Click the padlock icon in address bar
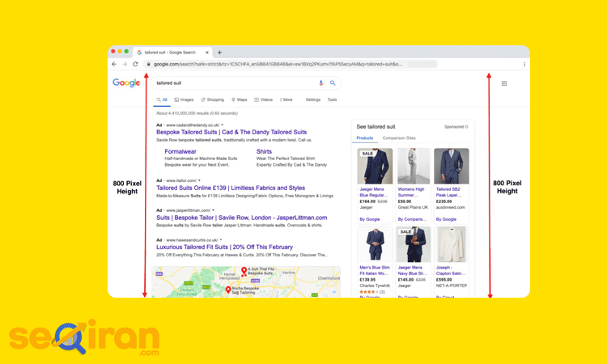 (x=149, y=64)
